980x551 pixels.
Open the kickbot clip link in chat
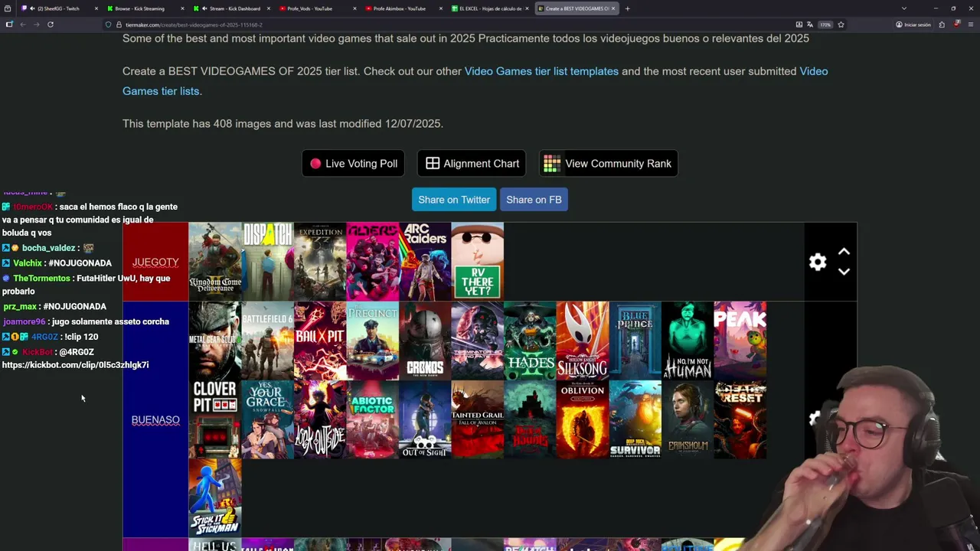[75, 365]
